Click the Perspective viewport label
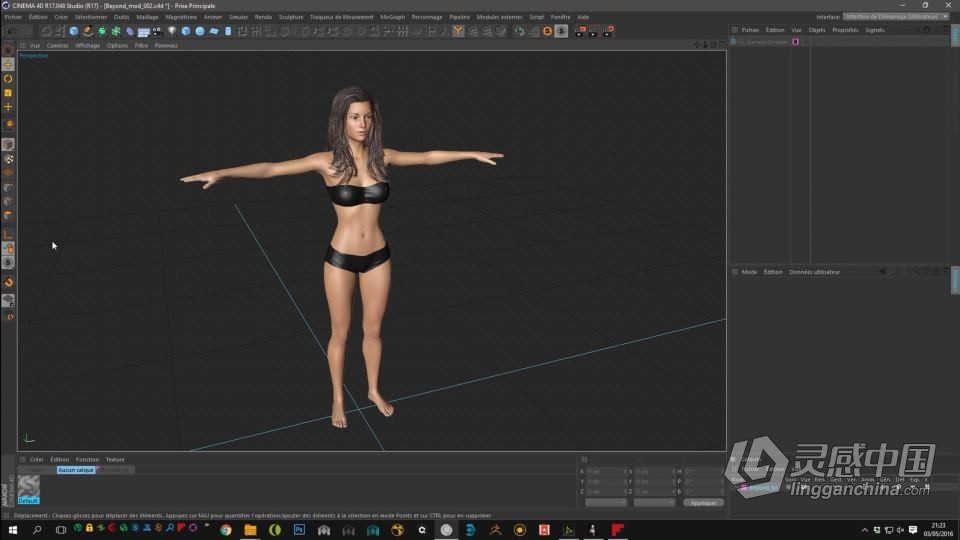Screen dimensions: 960x540 click(34, 55)
